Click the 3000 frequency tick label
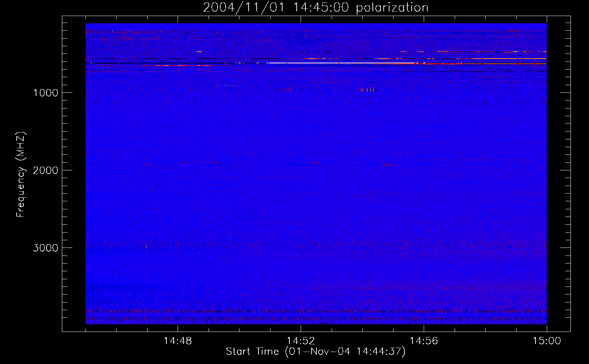 [46, 248]
